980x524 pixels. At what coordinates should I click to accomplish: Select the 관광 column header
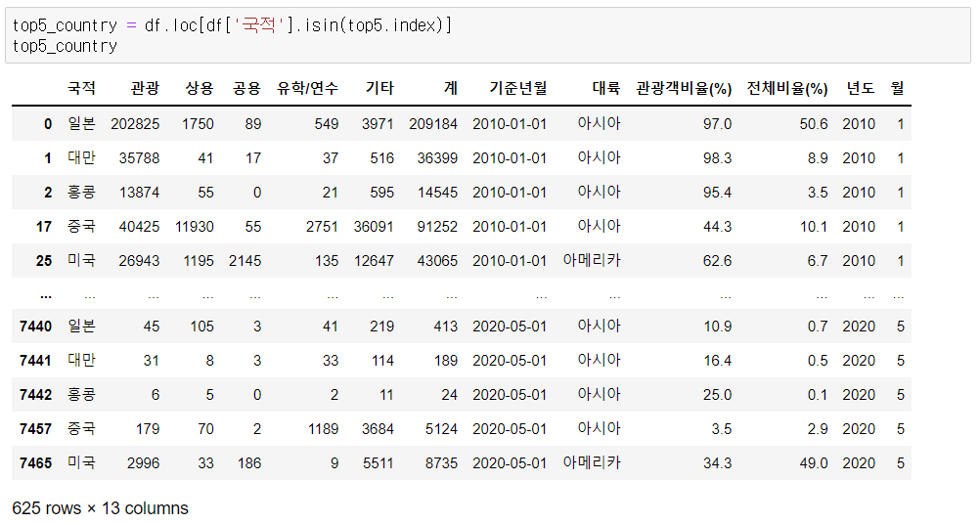tap(145, 88)
